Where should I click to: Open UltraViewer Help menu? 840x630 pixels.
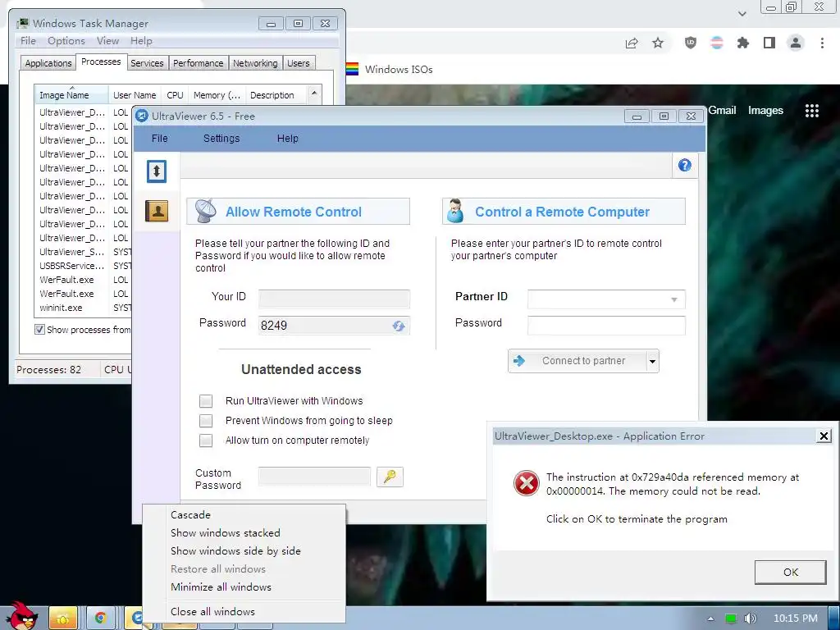point(288,138)
